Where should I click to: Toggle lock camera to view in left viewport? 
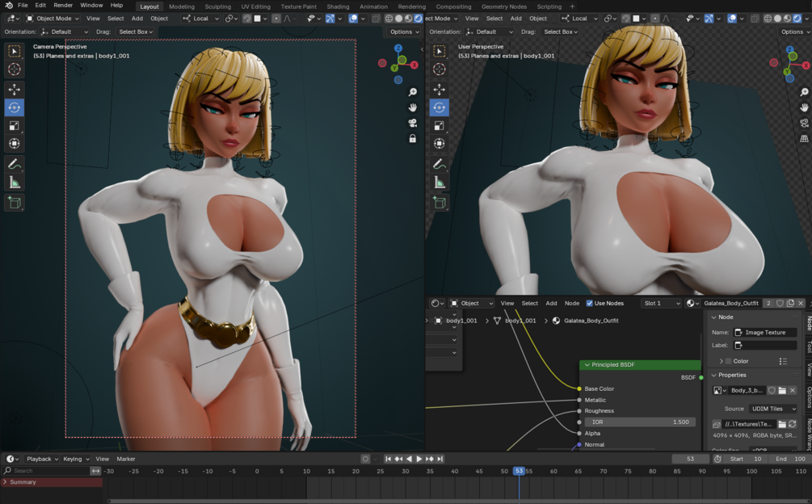pos(412,139)
